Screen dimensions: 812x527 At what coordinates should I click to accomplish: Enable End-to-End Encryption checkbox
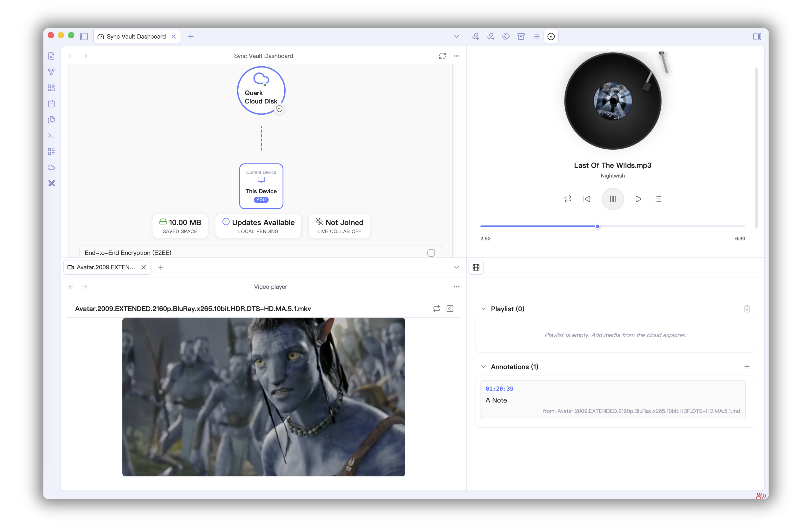[431, 253]
